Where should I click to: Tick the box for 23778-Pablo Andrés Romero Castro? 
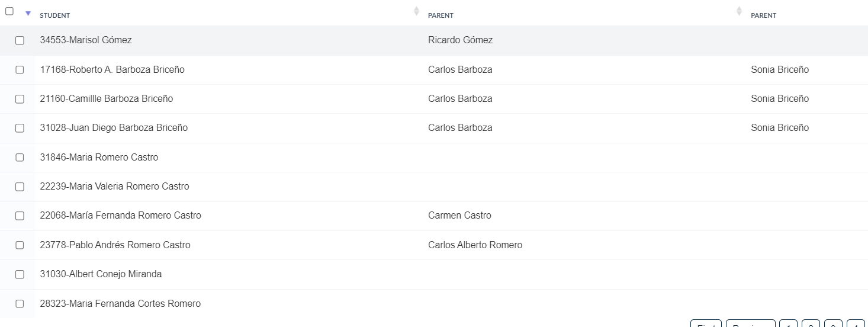tap(20, 245)
